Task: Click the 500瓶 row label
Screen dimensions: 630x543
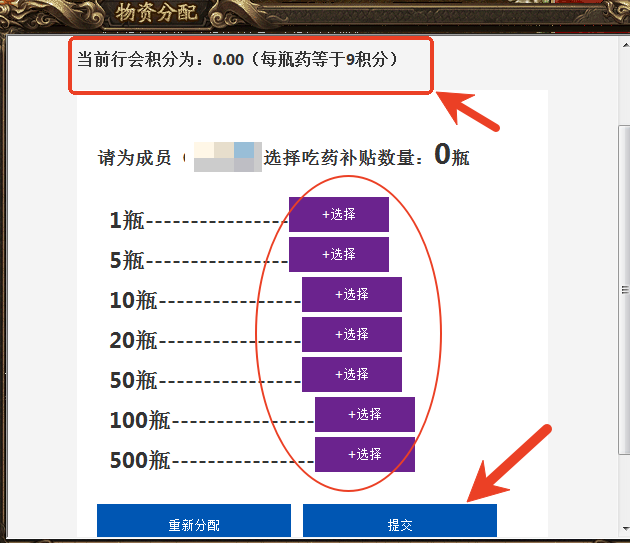Action: (139, 460)
